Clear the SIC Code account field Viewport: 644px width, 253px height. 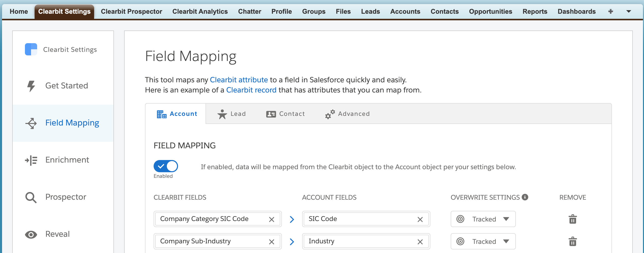(x=420, y=219)
